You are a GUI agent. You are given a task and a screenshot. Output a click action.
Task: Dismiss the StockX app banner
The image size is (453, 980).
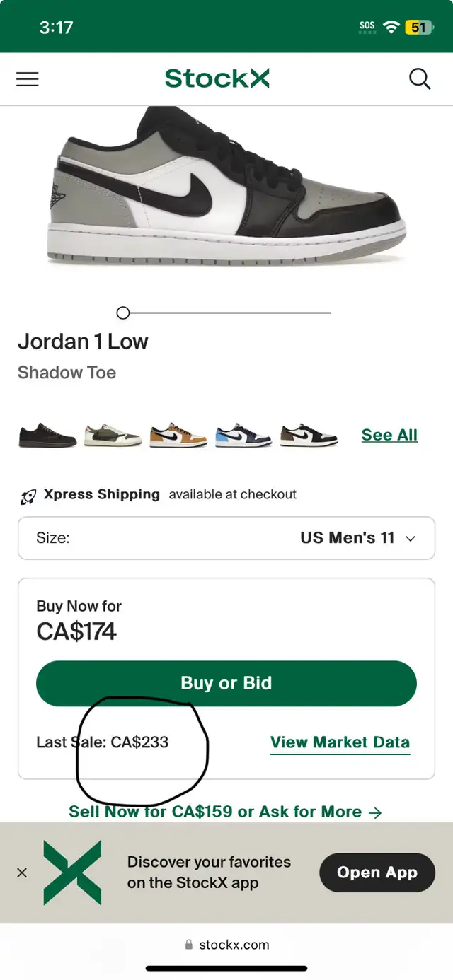22,873
